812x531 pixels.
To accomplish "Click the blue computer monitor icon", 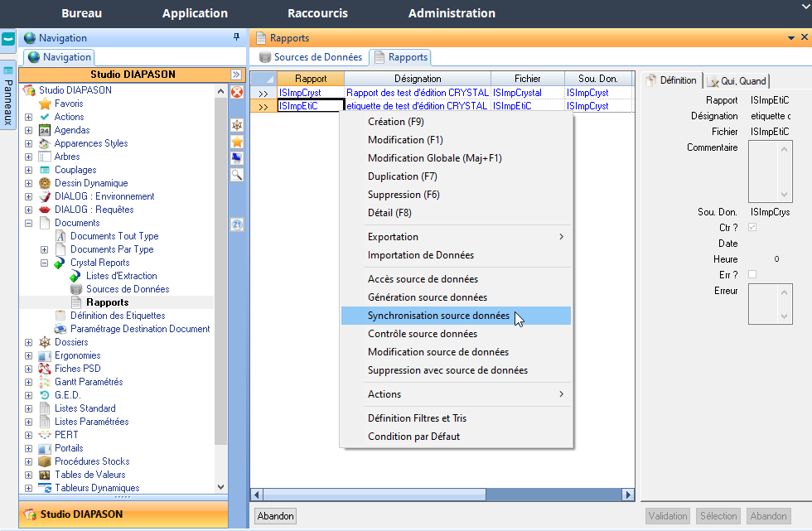I will coord(236,158).
